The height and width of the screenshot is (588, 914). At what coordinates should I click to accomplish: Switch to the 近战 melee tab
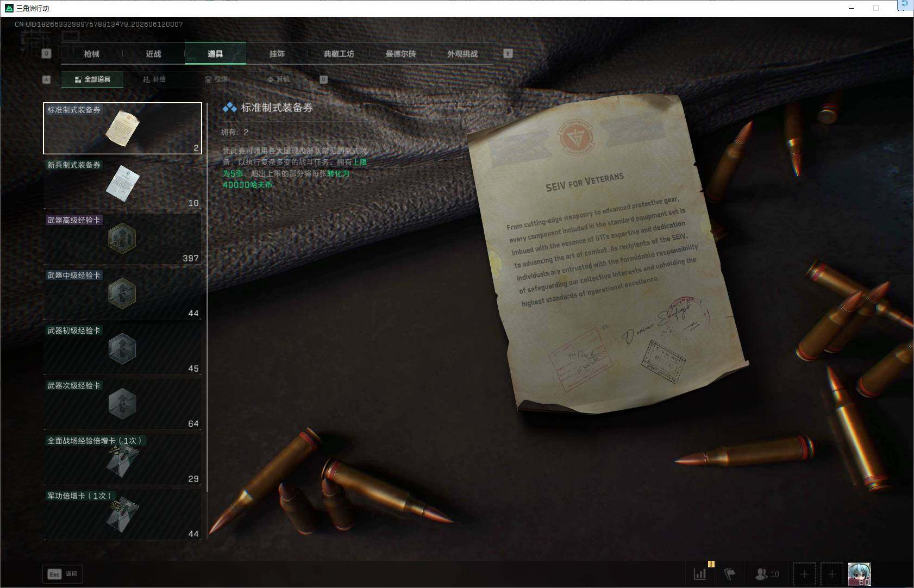point(154,54)
